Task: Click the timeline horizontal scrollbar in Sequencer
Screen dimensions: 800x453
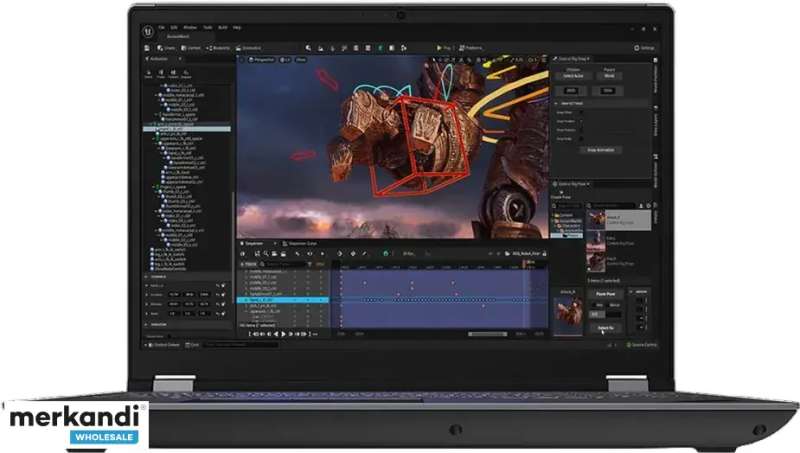Action: (488, 334)
